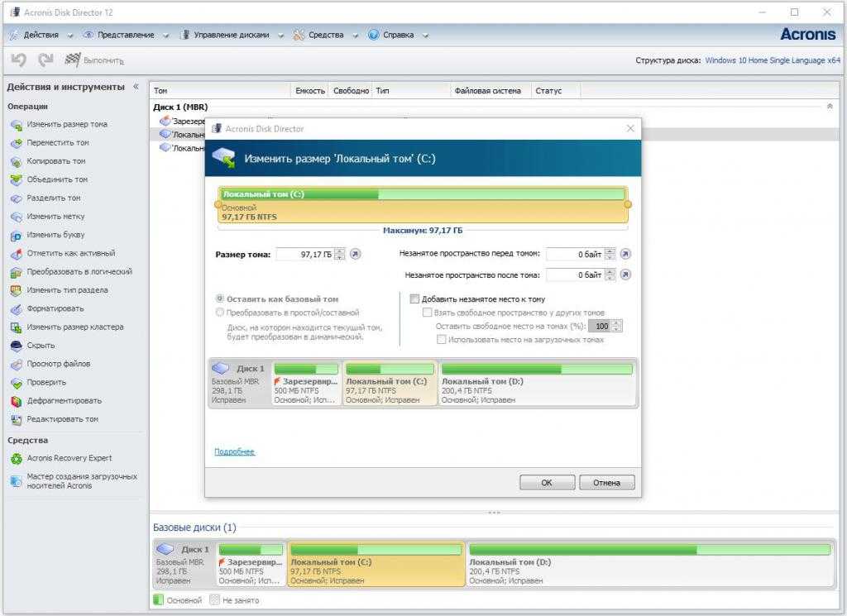Click the 'Подробнее' link
The width and height of the screenshot is (847, 616).
pos(234,452)
